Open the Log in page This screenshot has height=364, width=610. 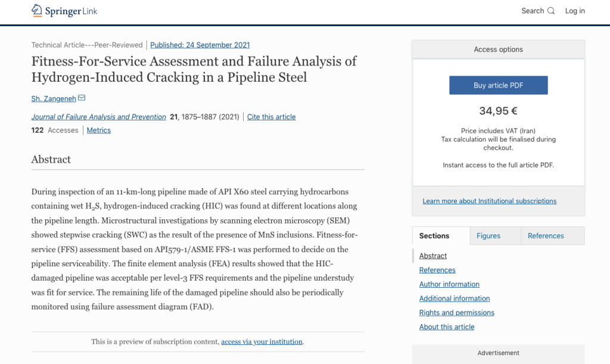coord(575,11)
